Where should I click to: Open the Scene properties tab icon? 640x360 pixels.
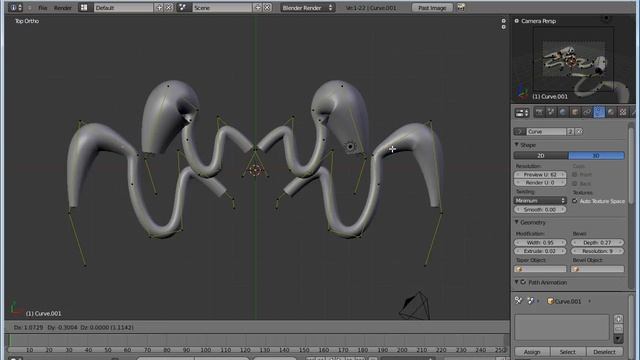pyautogui.click(x=551, y=112)
